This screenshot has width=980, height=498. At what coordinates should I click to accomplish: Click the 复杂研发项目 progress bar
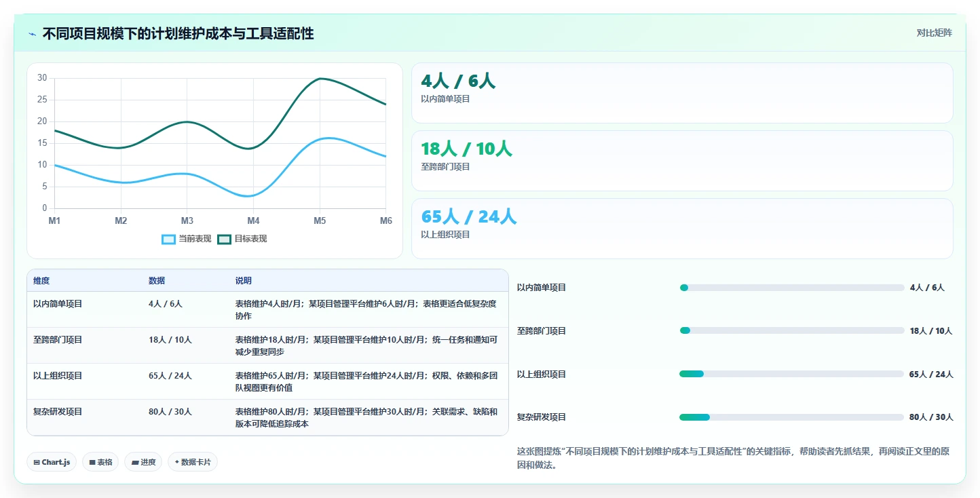(791, 417)
